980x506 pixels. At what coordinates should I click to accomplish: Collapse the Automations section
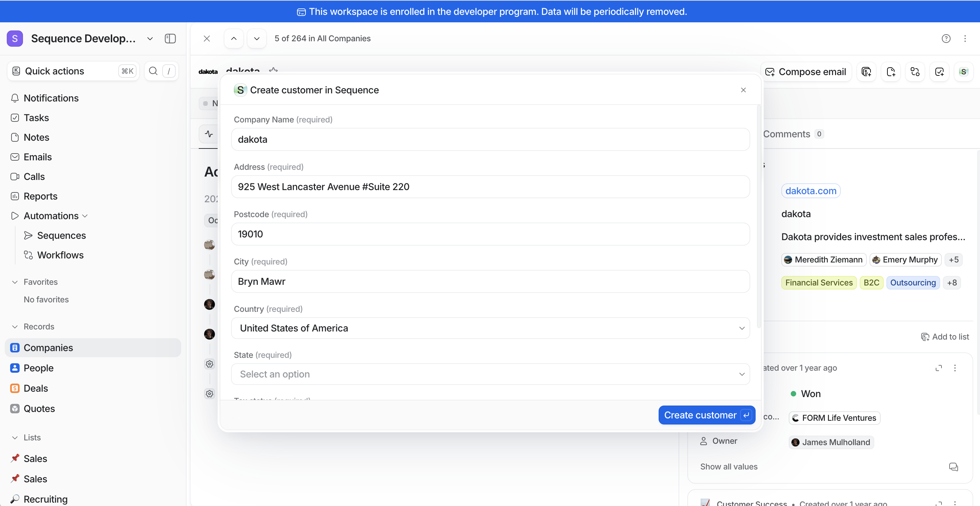click(85, 216)
